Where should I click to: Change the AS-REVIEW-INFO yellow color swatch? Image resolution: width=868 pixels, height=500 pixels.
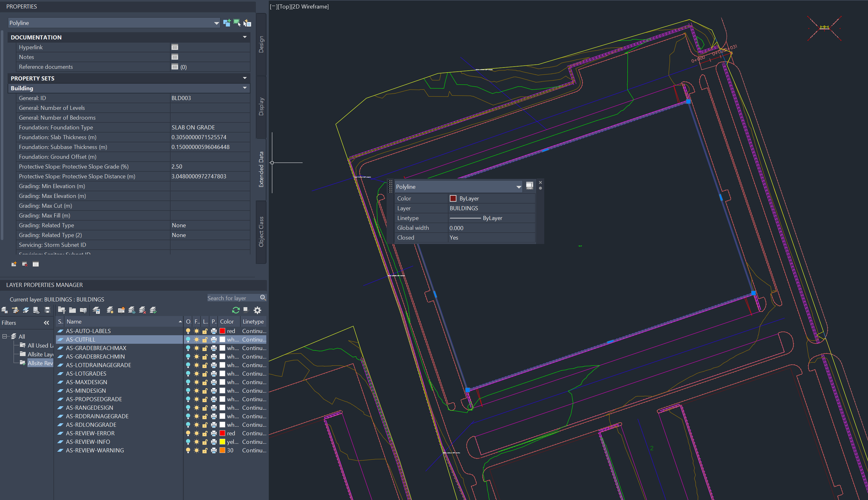pos(223,442)
